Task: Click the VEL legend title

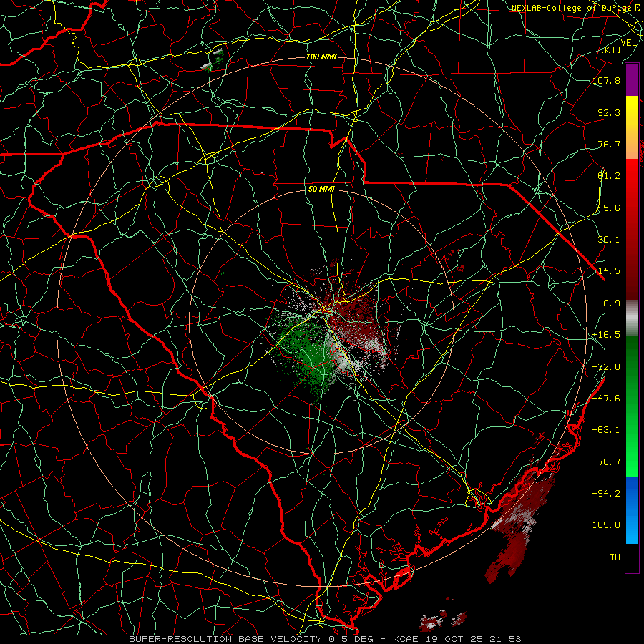Action: pos(628,43)
